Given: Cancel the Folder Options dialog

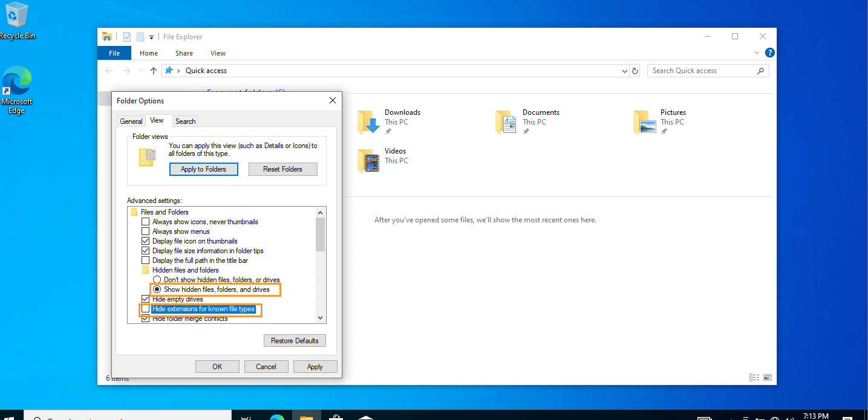Looking at the screenshot, I should point(266,367).
